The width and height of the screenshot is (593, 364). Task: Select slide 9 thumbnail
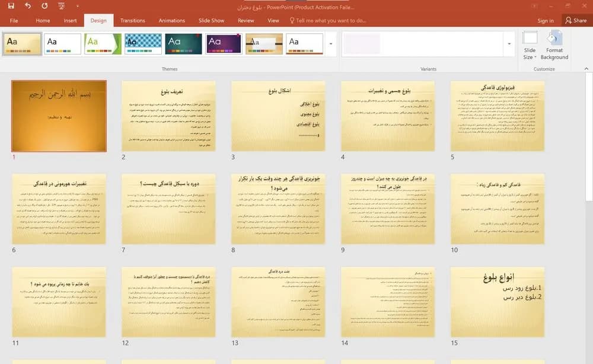coord(388,209)
